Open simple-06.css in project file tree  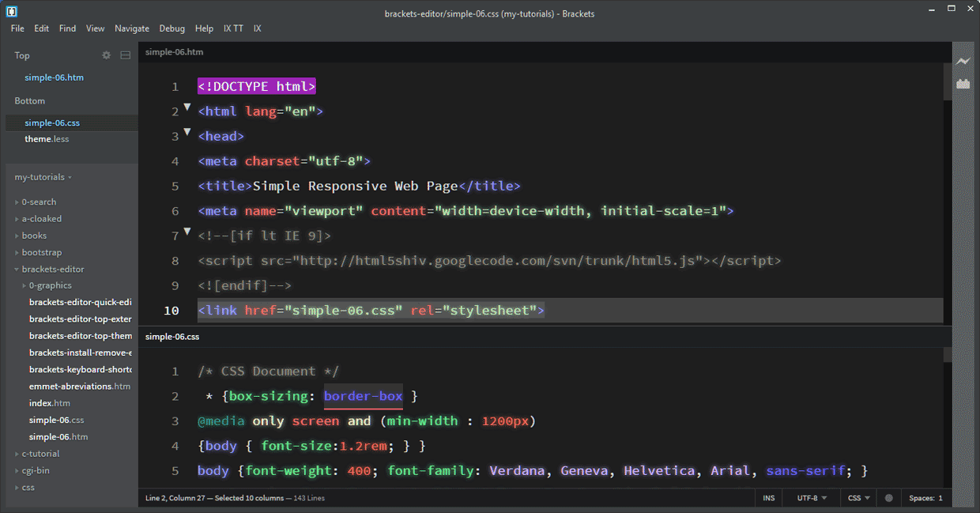tap(56, 420)
